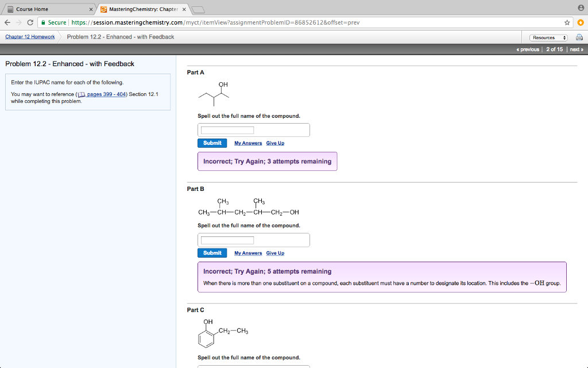Click the browser forward arrow
The height and width of the screenshot is (368, 588).
(x=19, y=22)
